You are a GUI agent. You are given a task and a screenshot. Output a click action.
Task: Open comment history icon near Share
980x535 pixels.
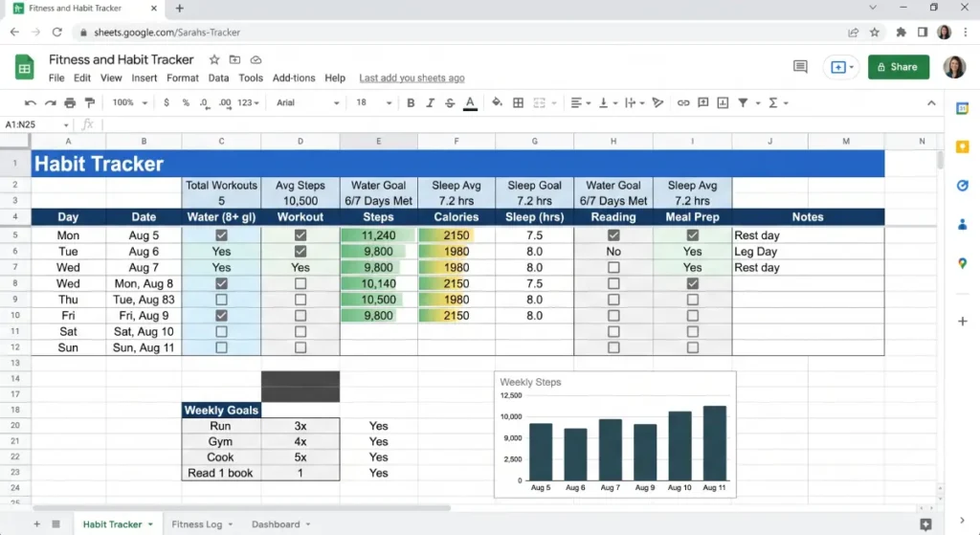point(800,67)
